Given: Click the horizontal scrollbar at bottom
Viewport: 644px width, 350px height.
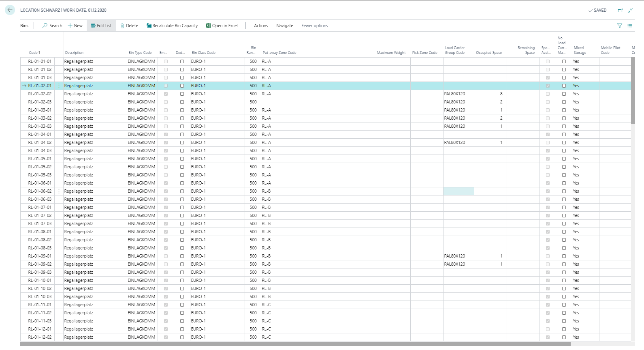Looking at the screenshot, I should [295, 344].
